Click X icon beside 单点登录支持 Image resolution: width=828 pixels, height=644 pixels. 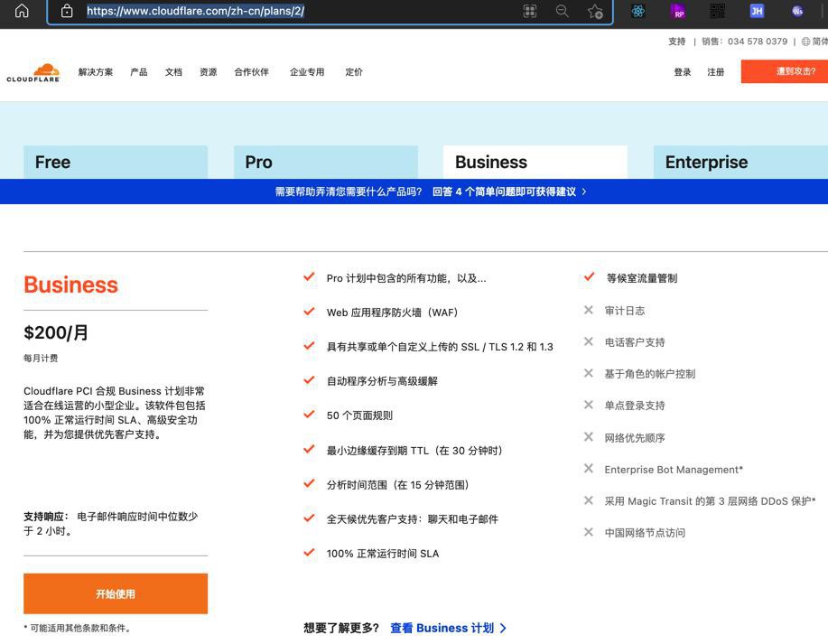[x=588, y=406]
